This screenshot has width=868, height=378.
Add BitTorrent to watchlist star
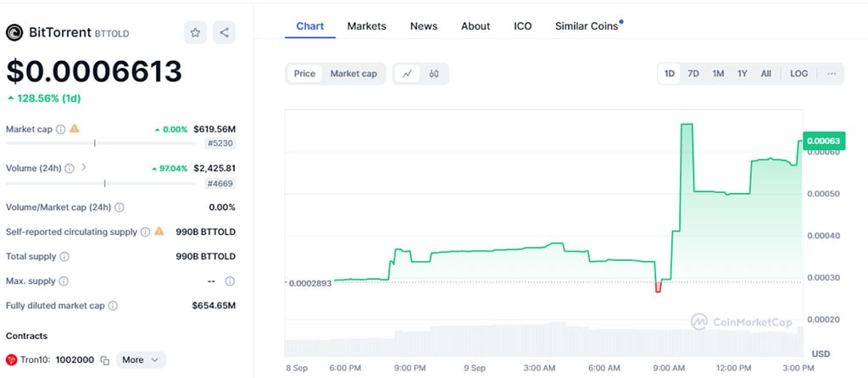tap(195, 33)
